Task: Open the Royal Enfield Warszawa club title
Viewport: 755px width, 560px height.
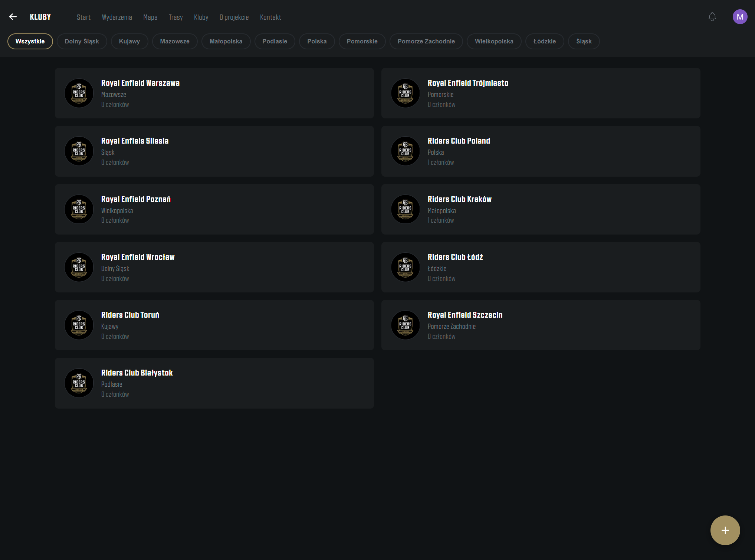Action: [x=140, y=83]
